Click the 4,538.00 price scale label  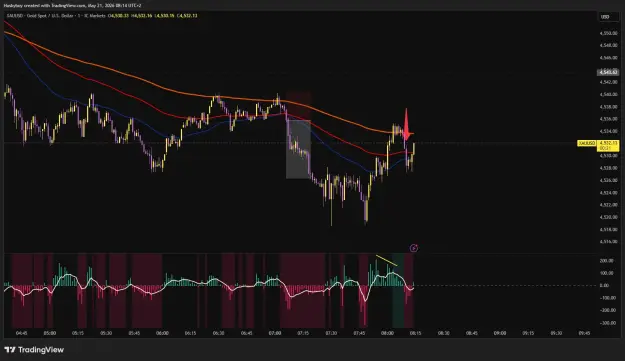tap(608, 107)
